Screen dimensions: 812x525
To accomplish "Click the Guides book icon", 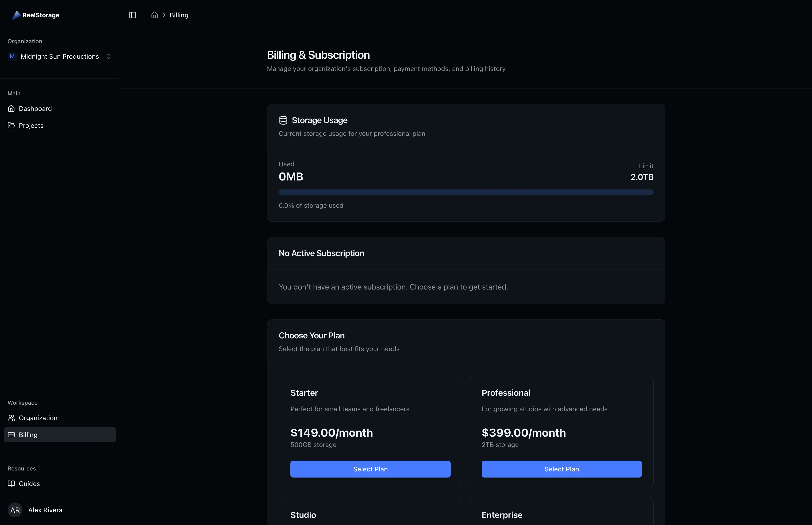I will click(11, 483).
